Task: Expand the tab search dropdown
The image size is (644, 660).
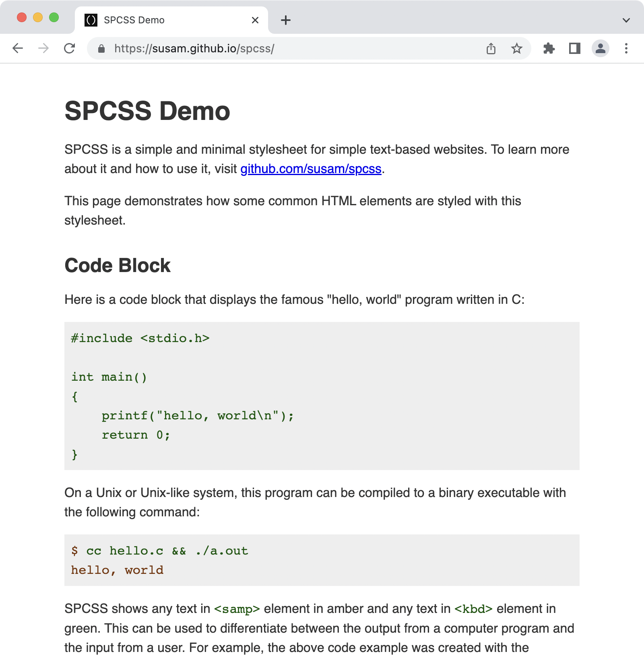Action: tap(626, 20)
